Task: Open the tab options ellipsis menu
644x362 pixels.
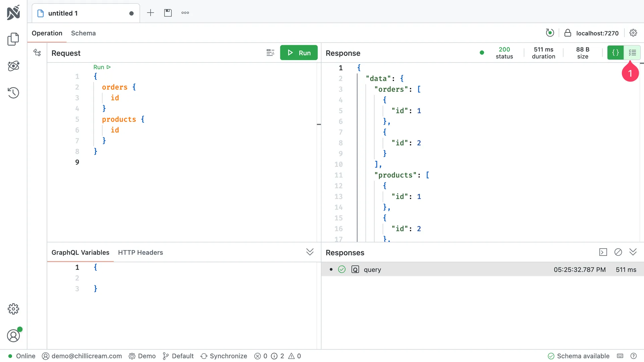Action: 185,13
